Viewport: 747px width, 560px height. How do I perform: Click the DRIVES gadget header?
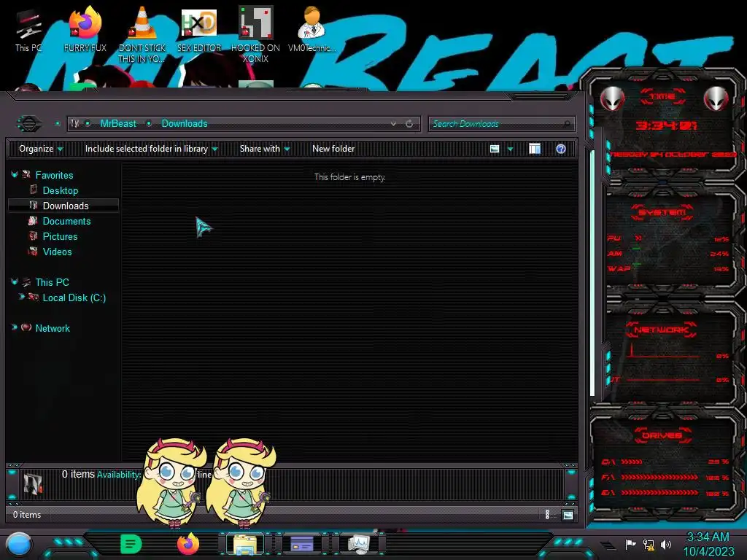click(662, 435)
